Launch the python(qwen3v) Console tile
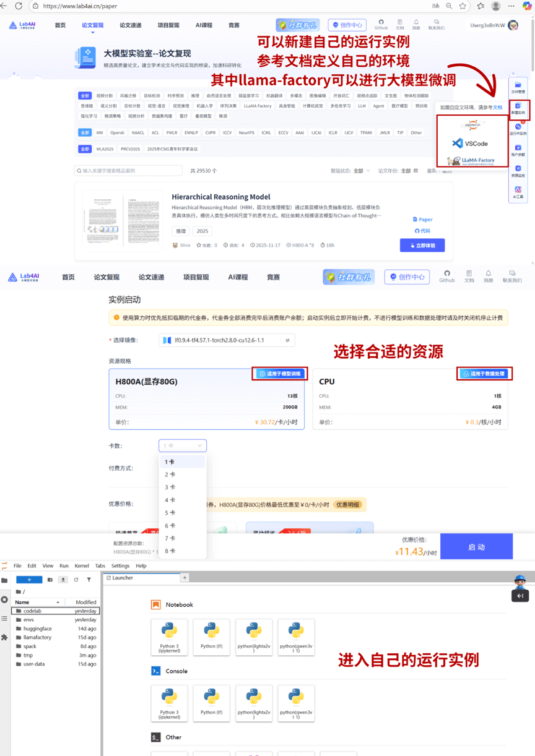The image size is (535, 756). (x=296, y=703)
